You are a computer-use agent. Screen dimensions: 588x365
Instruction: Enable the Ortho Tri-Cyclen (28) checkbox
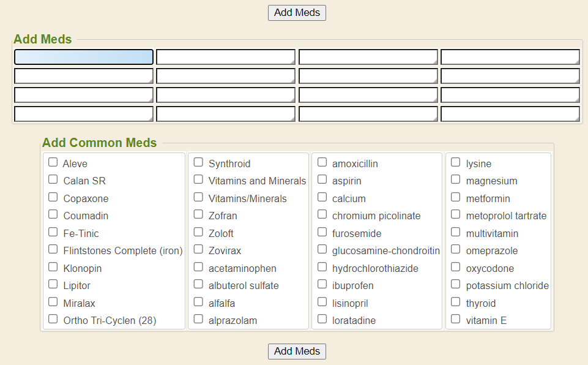[x=53, y=319]
